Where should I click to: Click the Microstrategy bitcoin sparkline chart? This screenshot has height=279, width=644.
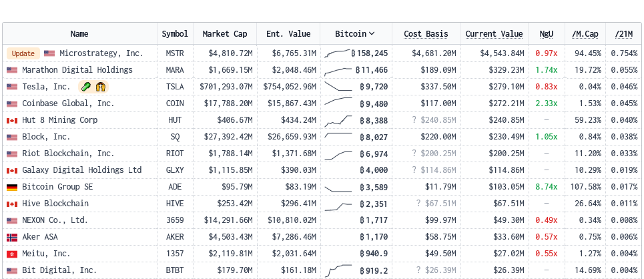point(337,53)
